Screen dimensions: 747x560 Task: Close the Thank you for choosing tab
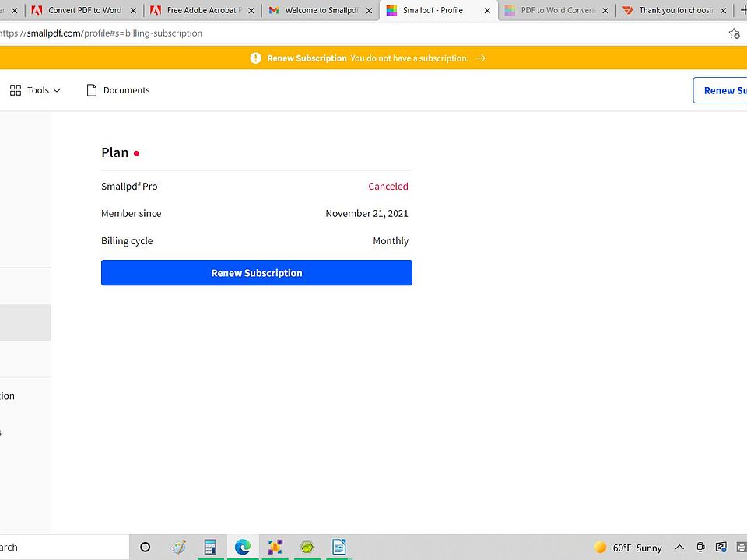pyautogui.click(x=723, y=10)
